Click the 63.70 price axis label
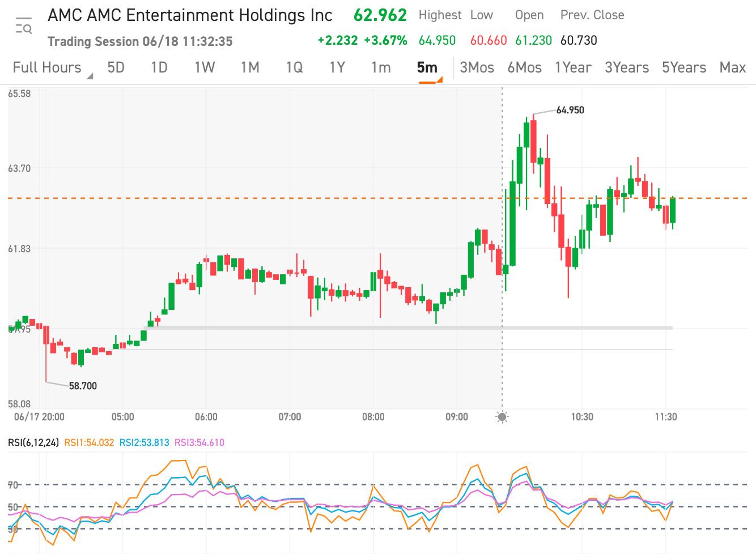This screenshot has width=756, height=554. 19,168
